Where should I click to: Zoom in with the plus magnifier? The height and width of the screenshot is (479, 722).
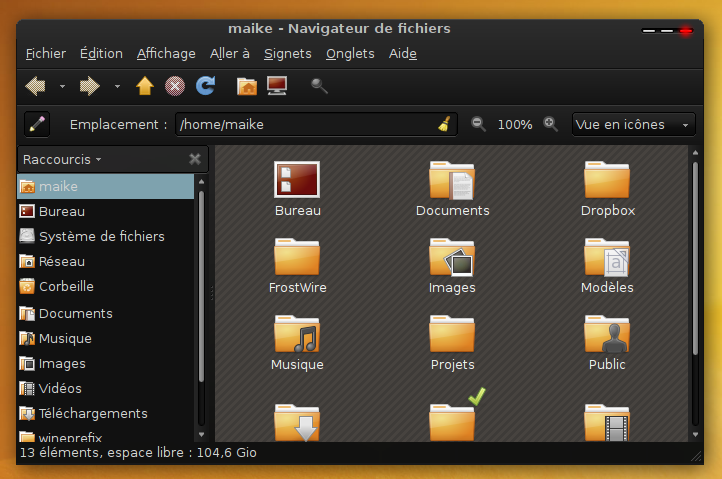point(550,124)
